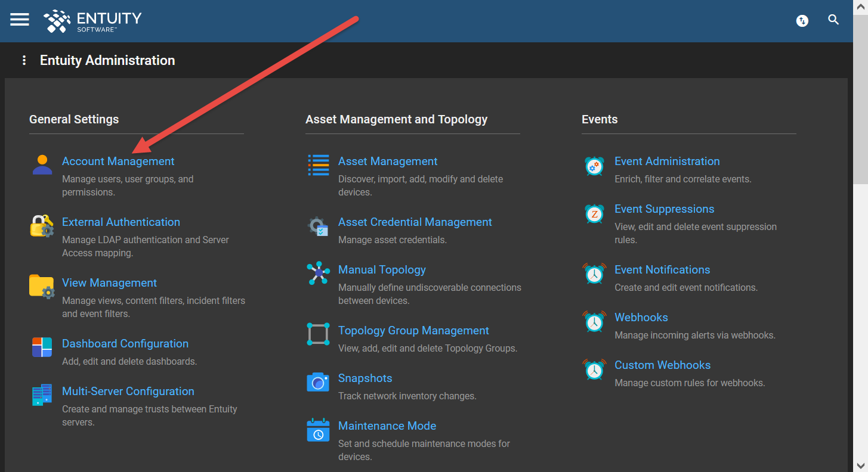868x472 pixels.
Task: Click the Multi-Server Configuration servers icon
Action: tap(42, 395)
